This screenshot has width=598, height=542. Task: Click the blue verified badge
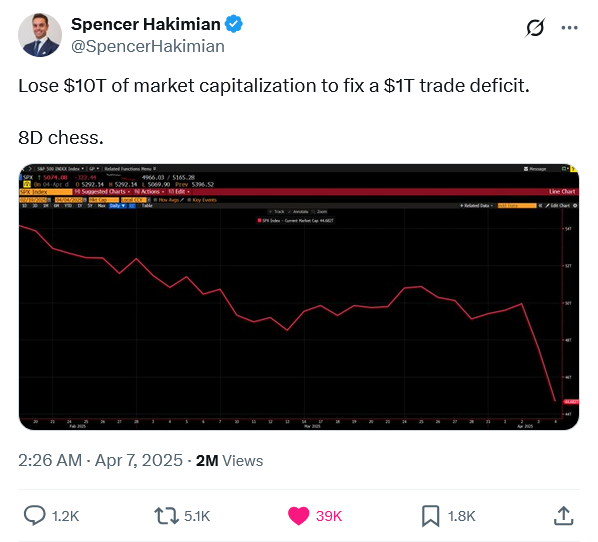[x=233, y=24]
